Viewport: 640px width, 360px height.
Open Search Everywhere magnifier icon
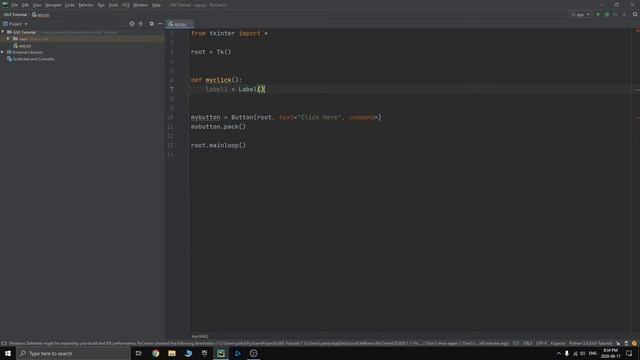(x=635, y=15)
